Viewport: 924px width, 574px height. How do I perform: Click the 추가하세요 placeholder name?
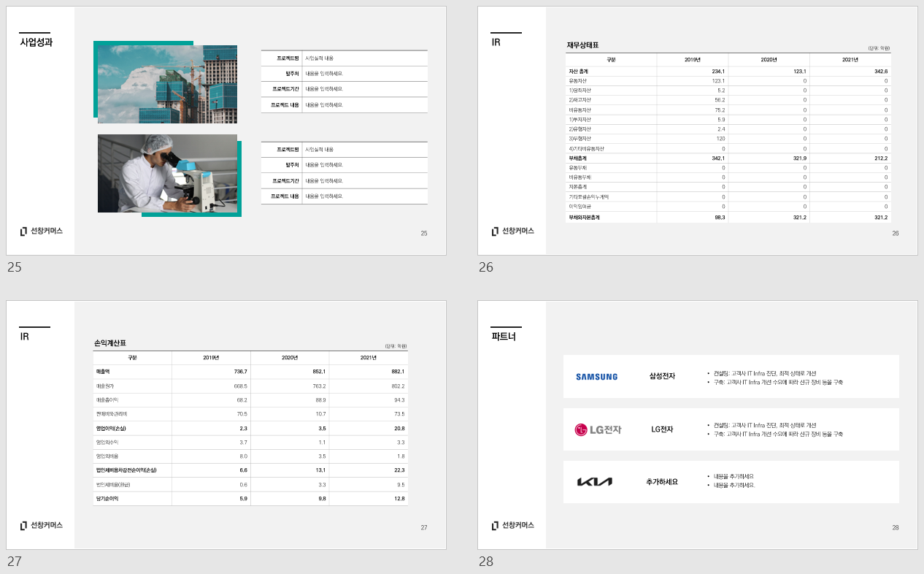tap(662, 482)
